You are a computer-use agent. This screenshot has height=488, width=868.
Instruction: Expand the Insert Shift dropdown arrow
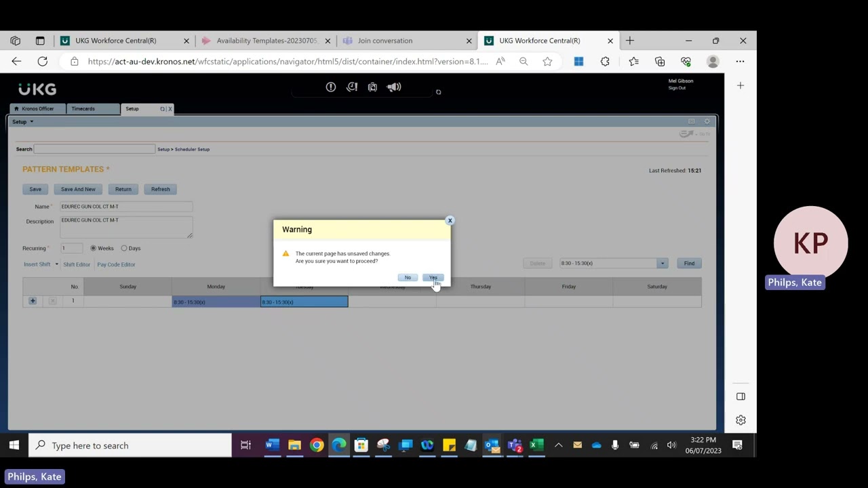56,264
